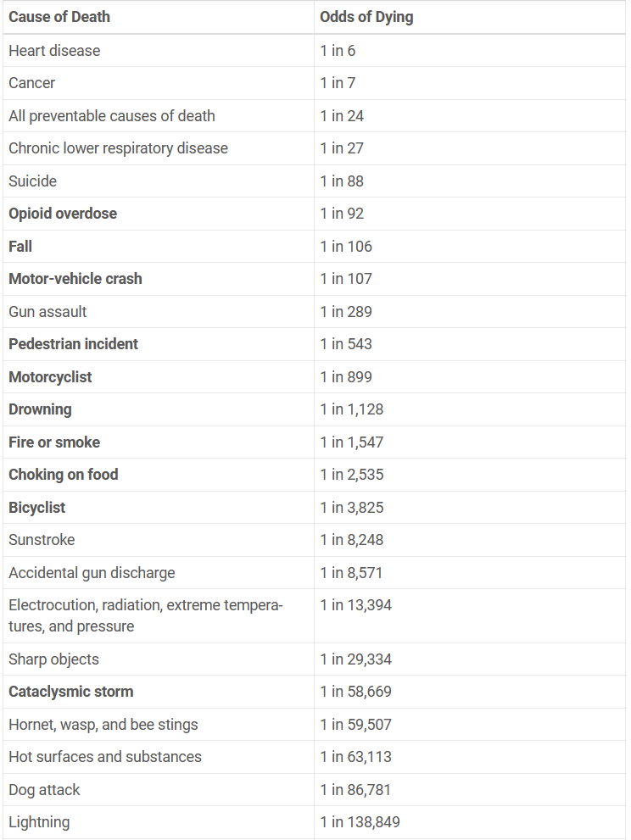Select the "Pedestrian incident" bold text
Image resolution: width=631 pixels, height=840 pixels.
coord(73,344)
